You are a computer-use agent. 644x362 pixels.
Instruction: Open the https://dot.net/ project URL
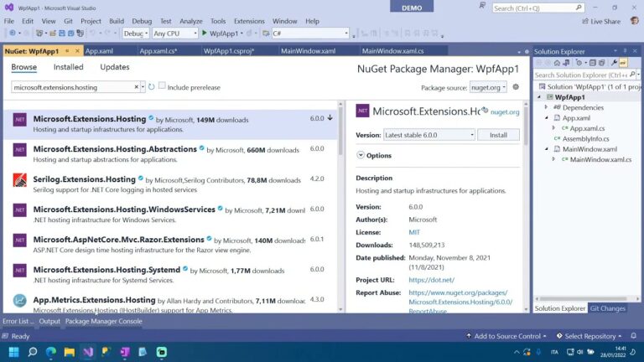coord(431,280)
